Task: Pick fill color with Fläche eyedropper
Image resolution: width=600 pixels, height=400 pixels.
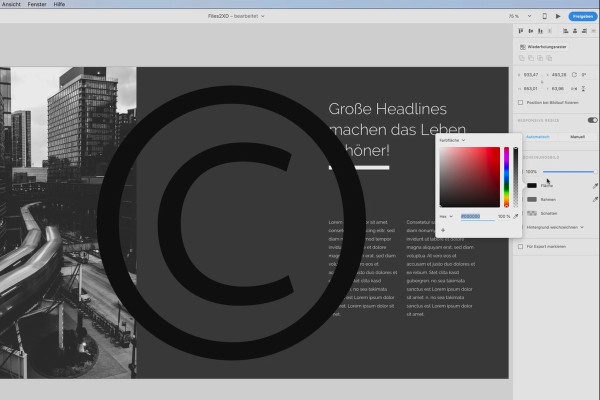Action: point(595,186)
